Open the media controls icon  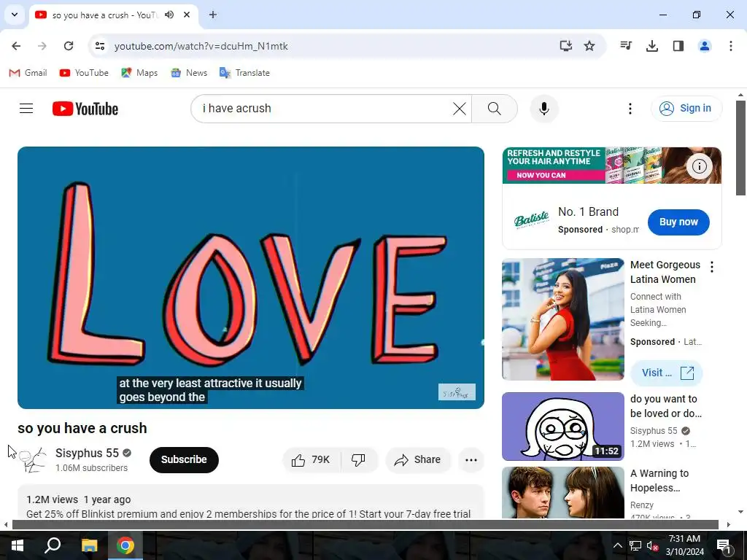click(x=626, y=46)
